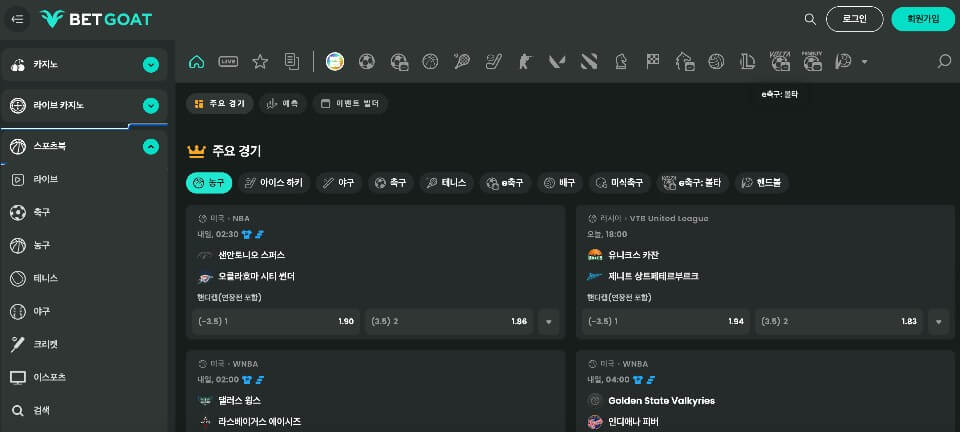Select the Dota 2 icon in the toolbar

(x=589, y=61)
